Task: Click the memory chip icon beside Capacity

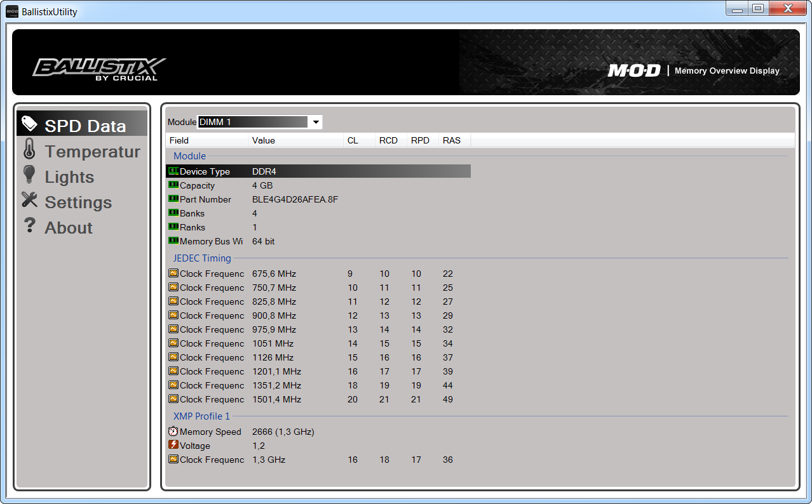Action: 173,185
